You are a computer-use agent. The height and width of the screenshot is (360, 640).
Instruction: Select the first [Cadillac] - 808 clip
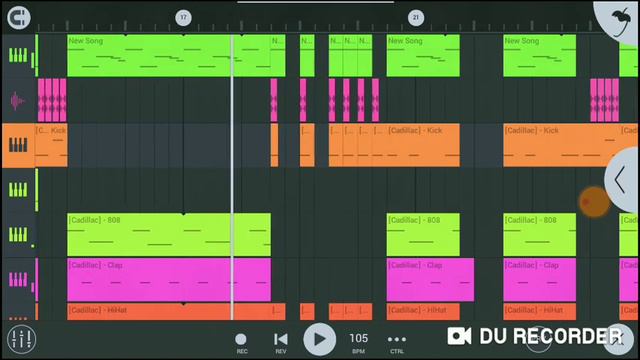click(x=169, y=235)
